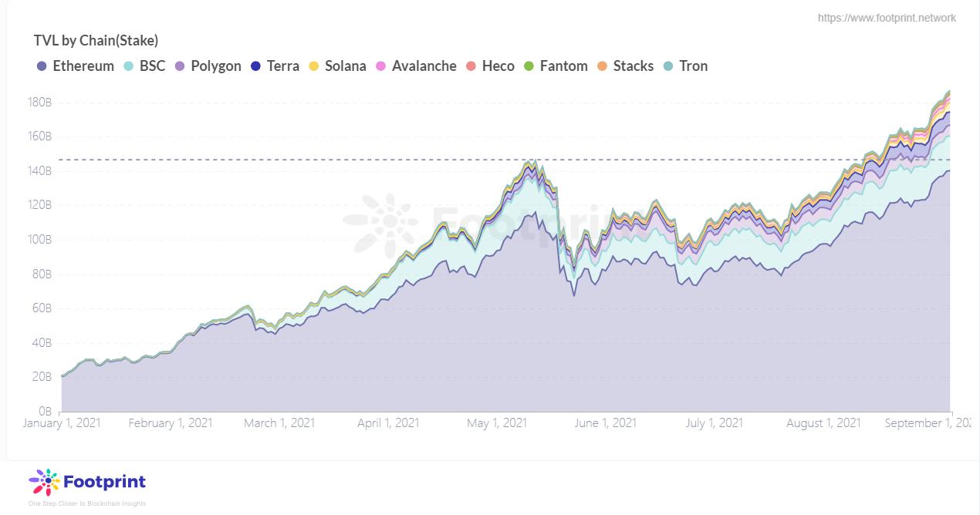Toggle the Ethereum legend dot

pyautogui.click(x=42, y=66)
